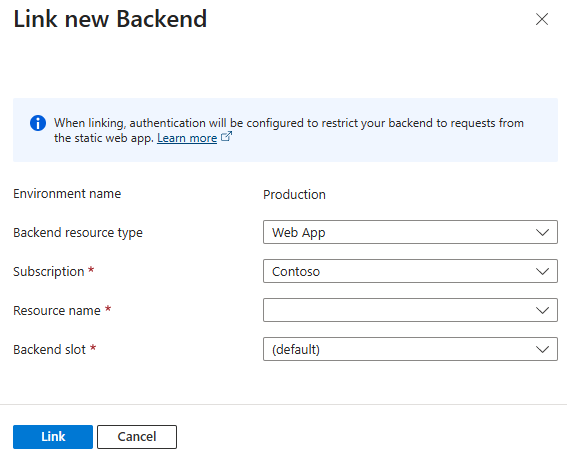Click the blue info icon in banner
Viewport: 567px width, 461px height.
tap(38, 123)
